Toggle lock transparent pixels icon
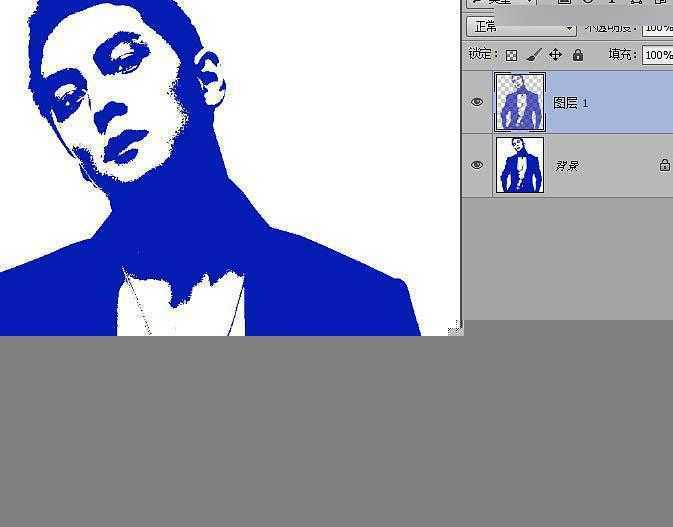This screenshot has height=527, width=673. 511,55
